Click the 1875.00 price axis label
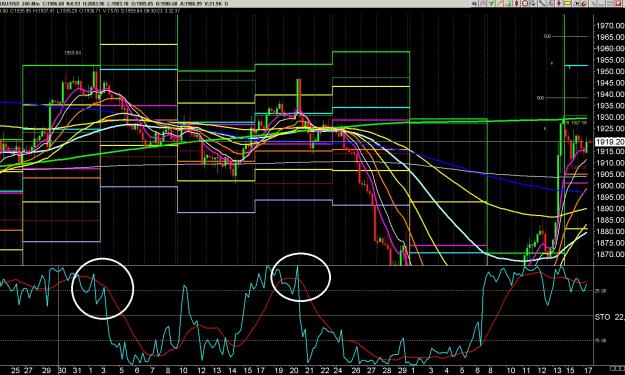The image size is (625, 375). pos(610,243)
